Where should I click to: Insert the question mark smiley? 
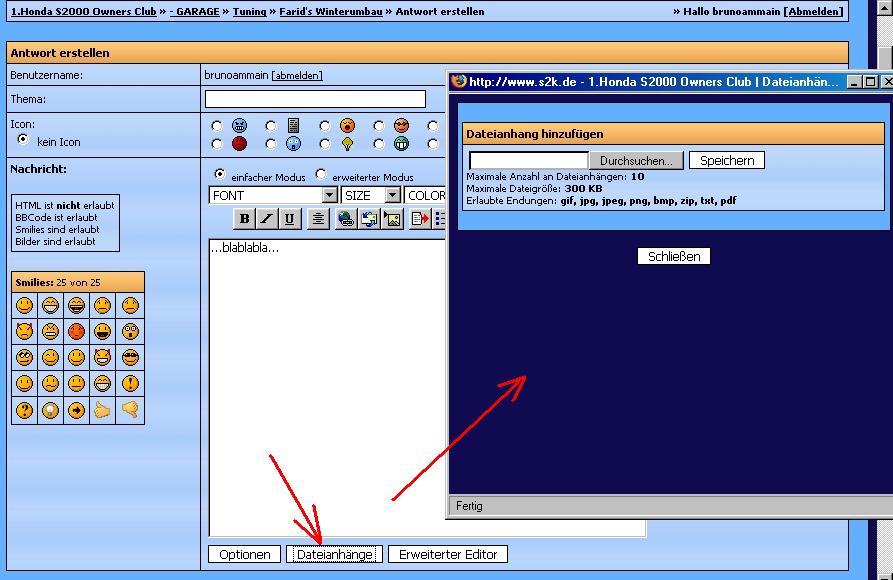coord(24,410)
